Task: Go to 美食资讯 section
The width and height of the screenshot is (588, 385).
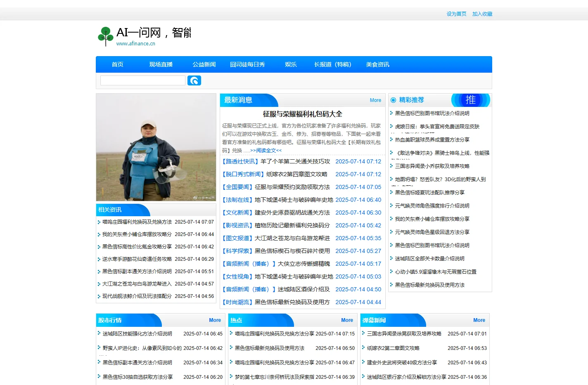Action: (x=377, y=64)
